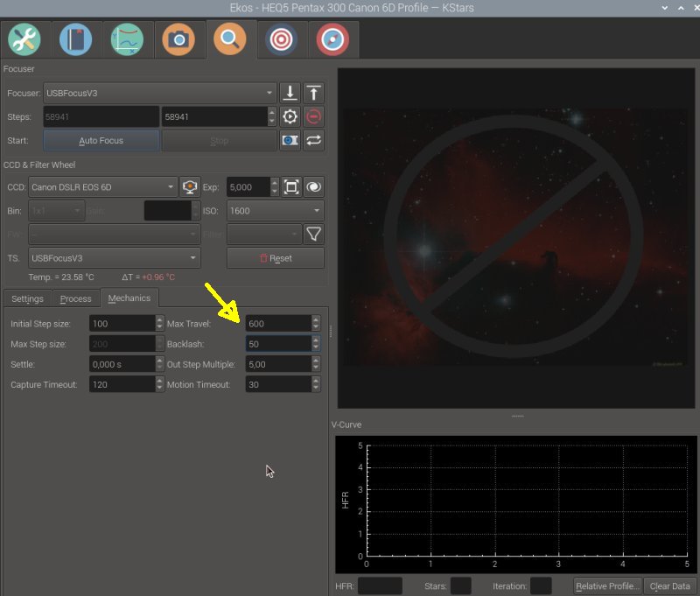Open the CCD Canon DSLR EOS 6D dropdown
The height and width of the screenshot is (596, 700).
pos(103,187)
